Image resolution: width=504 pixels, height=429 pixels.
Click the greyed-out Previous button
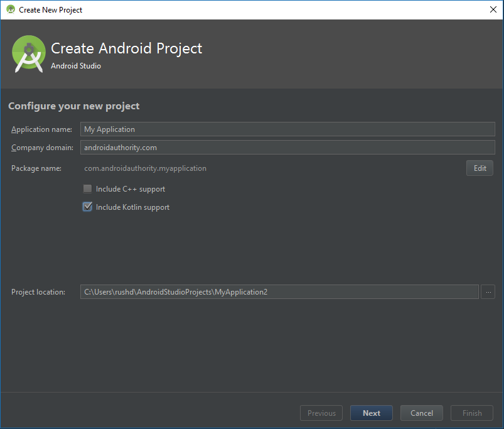point(321,413)
